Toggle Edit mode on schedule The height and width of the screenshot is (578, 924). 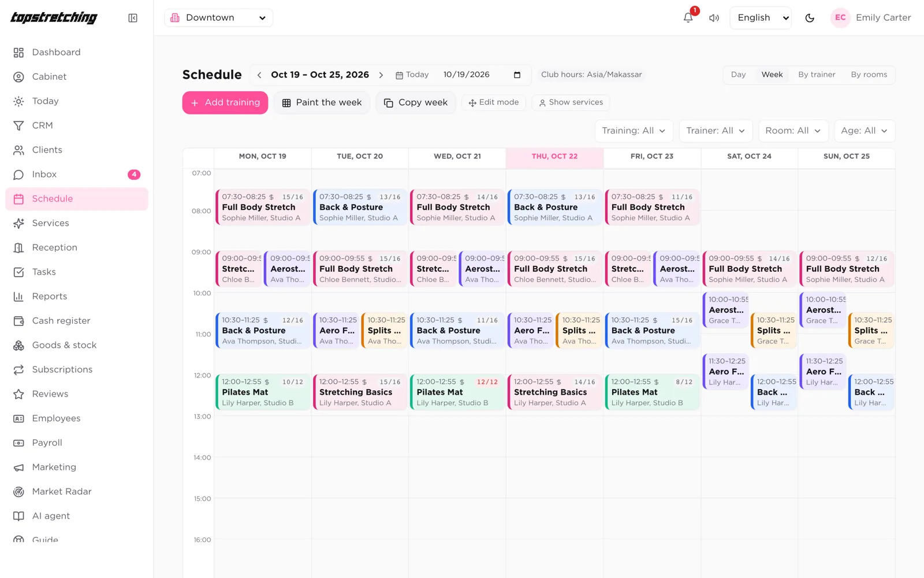point(493,102)
